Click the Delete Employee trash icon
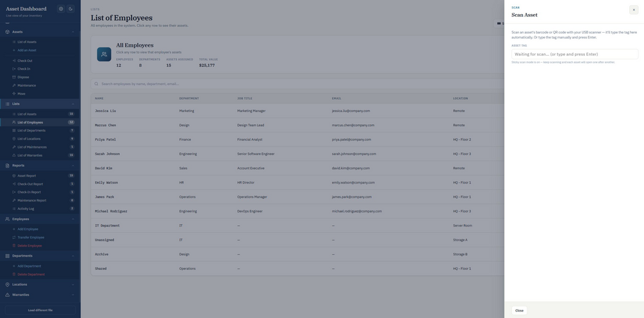The height and width of the screenshot is (318, 644). (x=14, y=245)
